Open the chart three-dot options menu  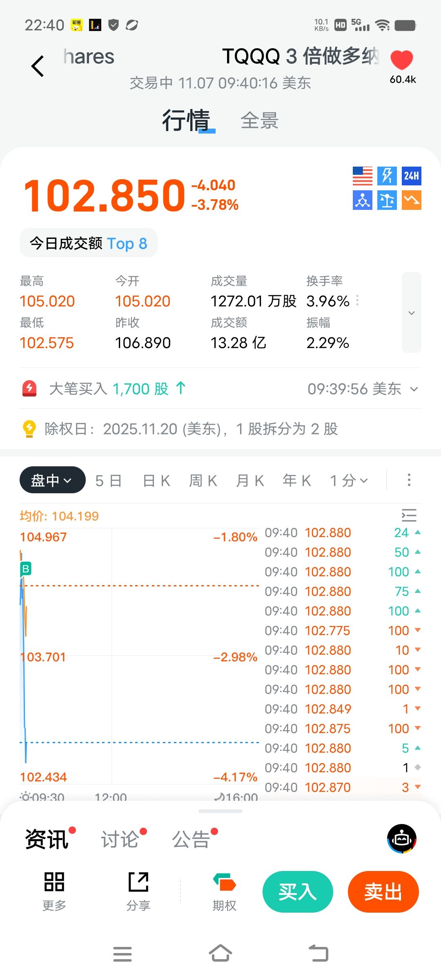pyautogui.click(x=409, y=480)
